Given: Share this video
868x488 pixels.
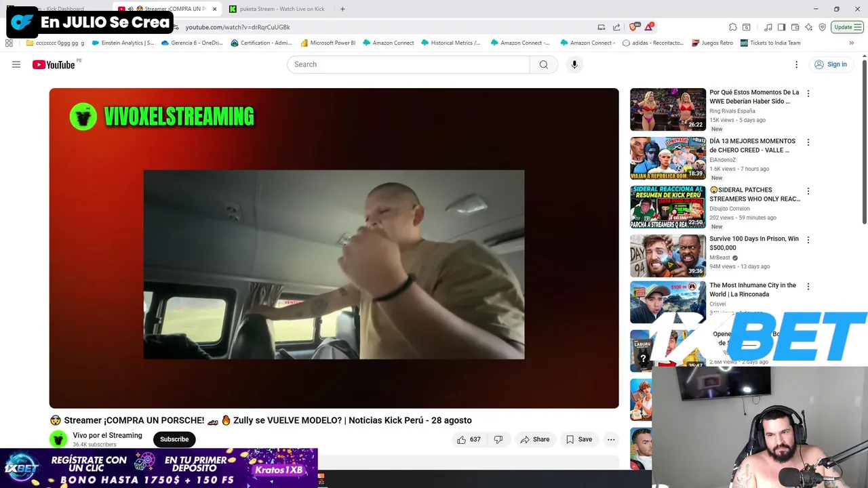Looking at the screenshot, I should 534,439.
